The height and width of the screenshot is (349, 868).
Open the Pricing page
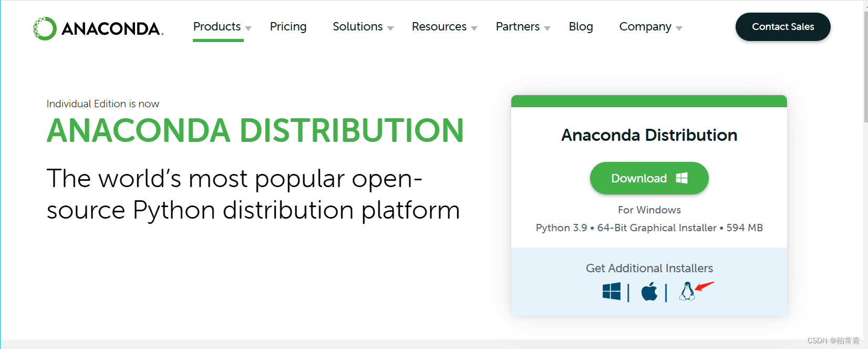coord(288,27)
